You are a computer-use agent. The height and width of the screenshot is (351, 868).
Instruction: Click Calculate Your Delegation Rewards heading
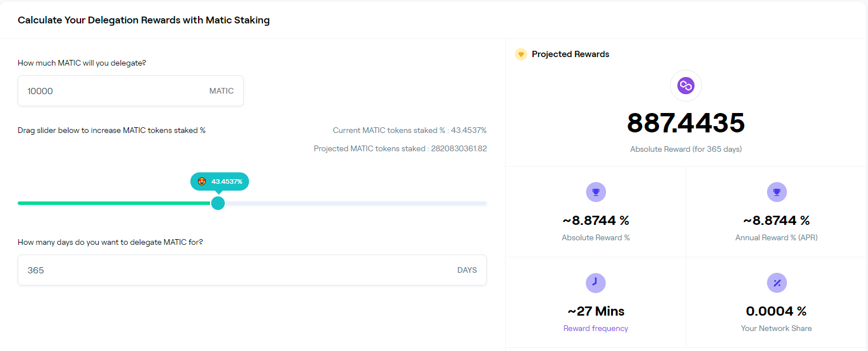point(144,20)
